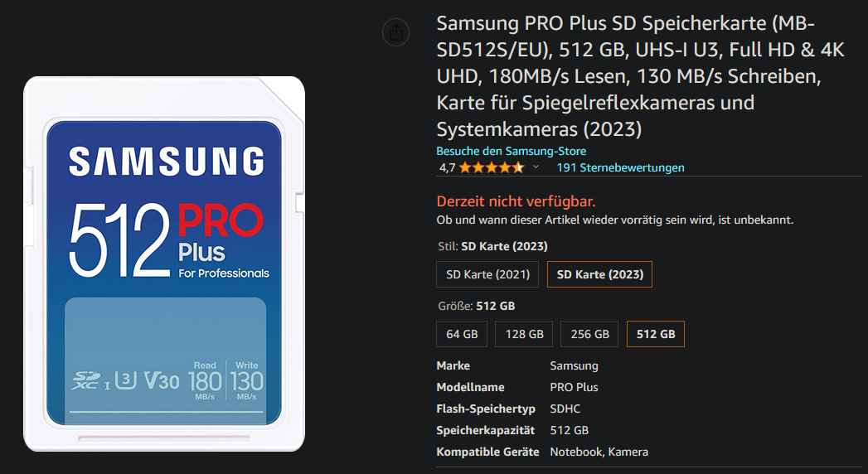Viewport: 868px width, 474px height.
Task: Click the Samsung logo on card image
Action: 166,162
